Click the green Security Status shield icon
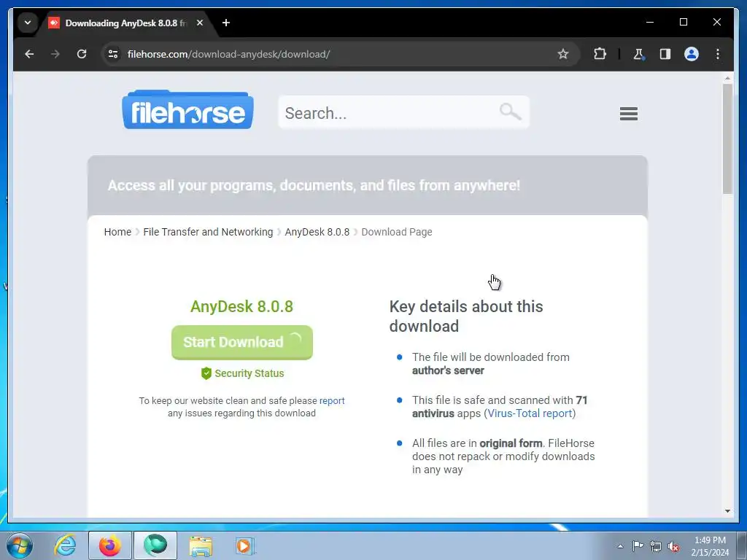Screen dimensions: 747x560 pyautogui.click(x=206, y=373)
